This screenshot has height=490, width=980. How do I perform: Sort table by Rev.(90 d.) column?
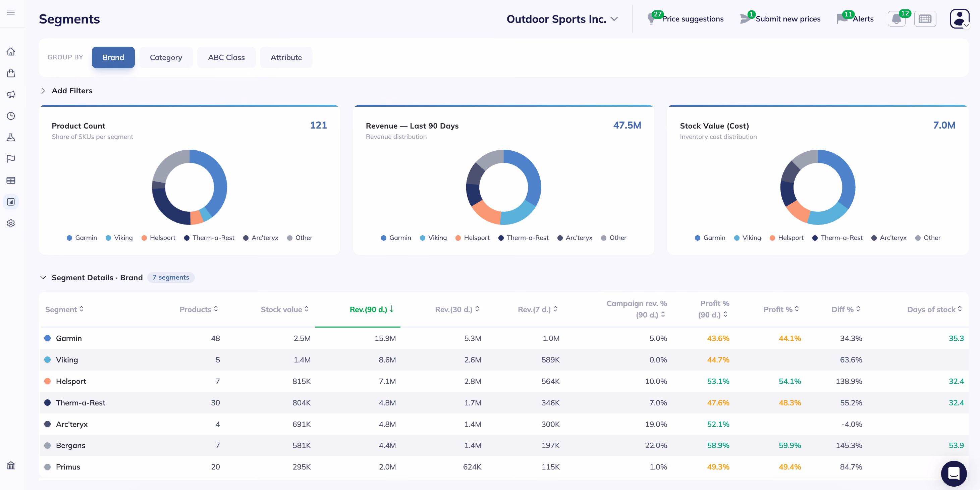[372, 309]
